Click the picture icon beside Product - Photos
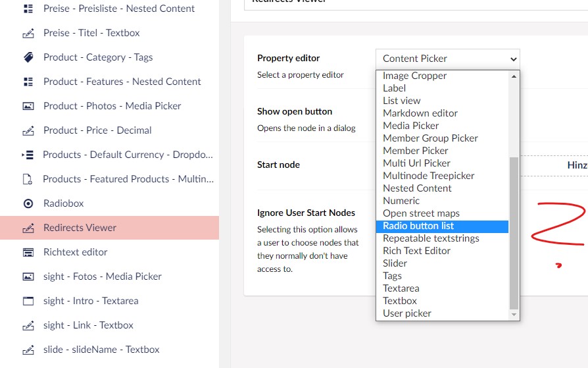 pos(28,106)
